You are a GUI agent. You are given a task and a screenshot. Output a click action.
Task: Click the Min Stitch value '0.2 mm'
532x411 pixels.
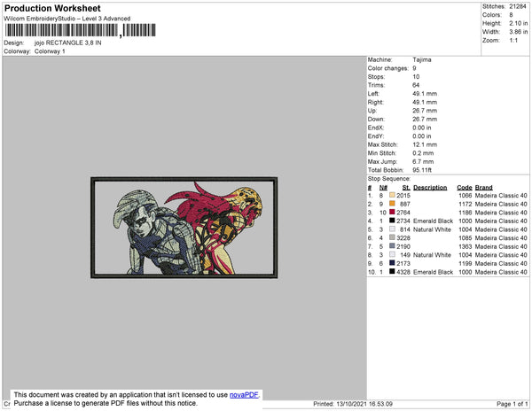tap(423, 153)
